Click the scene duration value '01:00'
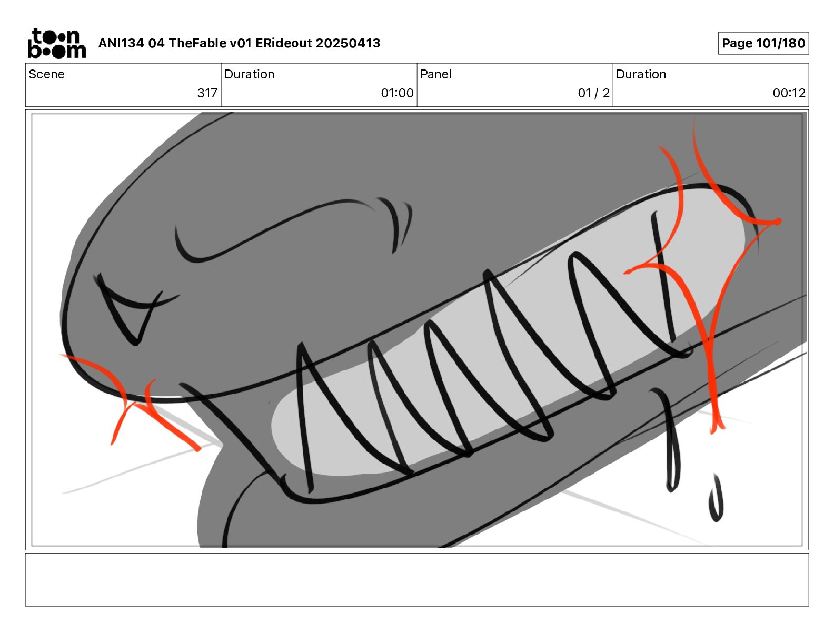834x644 pixels. (x=397, y=93)
